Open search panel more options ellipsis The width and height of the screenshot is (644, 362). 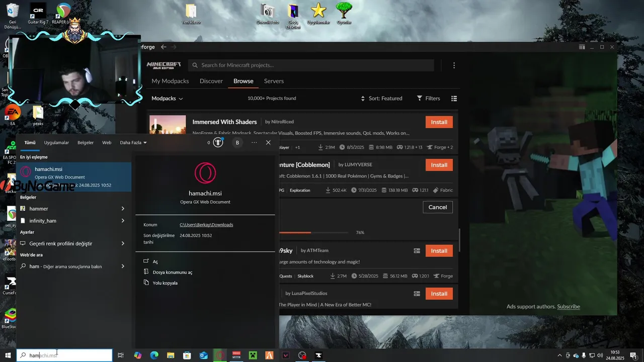tap(254, 143)
